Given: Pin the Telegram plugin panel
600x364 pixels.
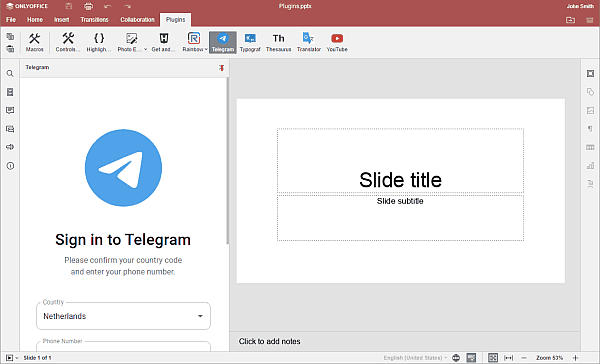Looking at the screenshot, I should coord(222,68).
